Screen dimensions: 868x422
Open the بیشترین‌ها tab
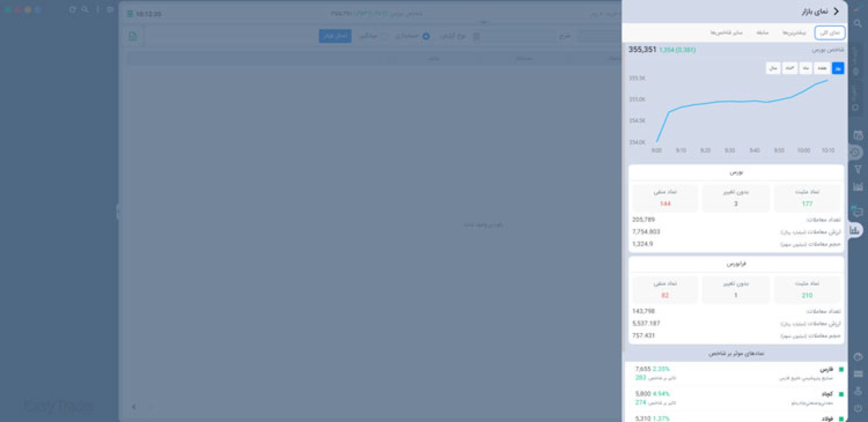click(794, 33)
